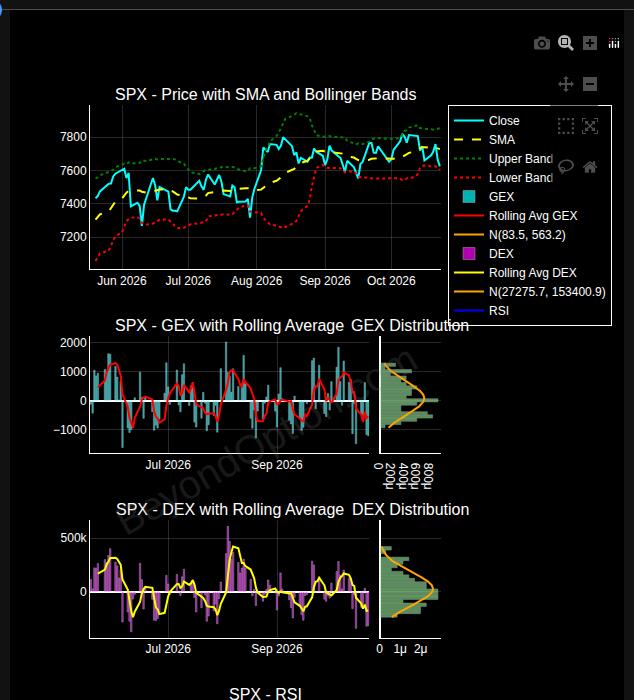Click 'Jun 2026' x-axis label on price chart

(x=122, y=281)
